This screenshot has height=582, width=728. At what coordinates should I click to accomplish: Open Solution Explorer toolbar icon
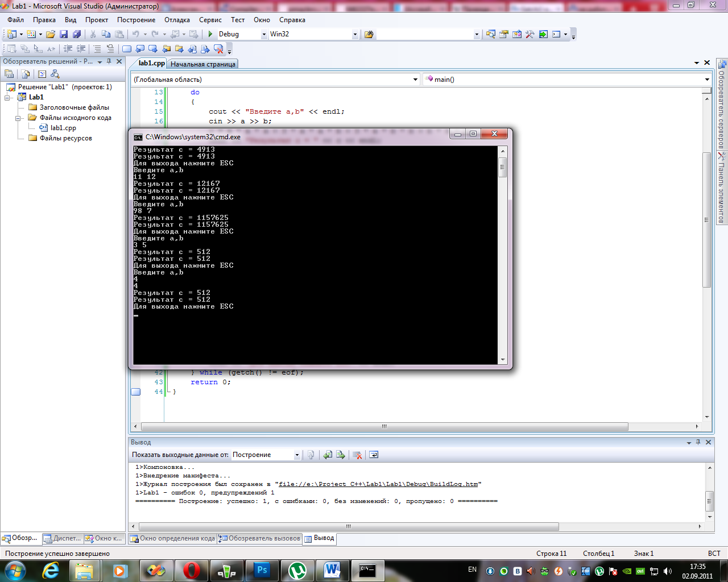point(491,34)
